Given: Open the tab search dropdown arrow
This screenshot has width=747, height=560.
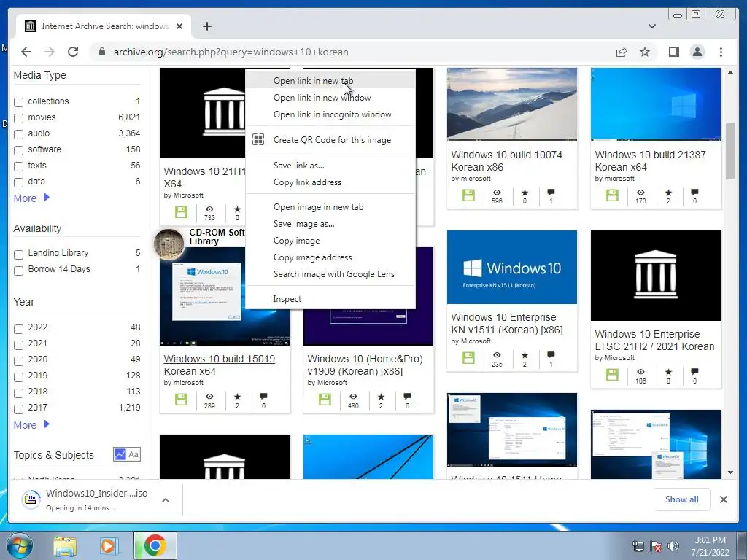Looking at the screenshot, I should coord(651,26).
